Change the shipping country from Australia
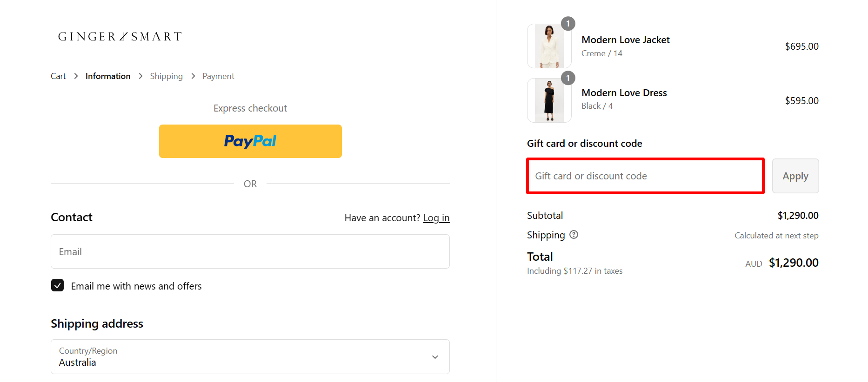 point(250,356)
